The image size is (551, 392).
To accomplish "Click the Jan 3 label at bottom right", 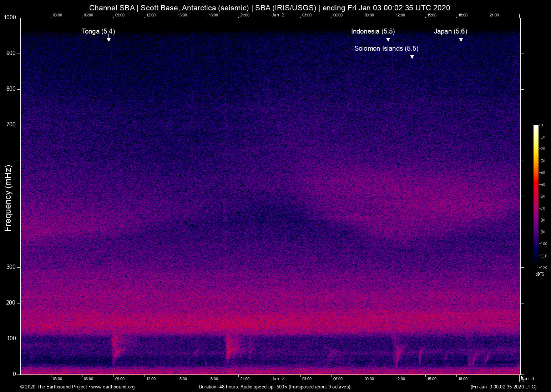I will 527,379.
